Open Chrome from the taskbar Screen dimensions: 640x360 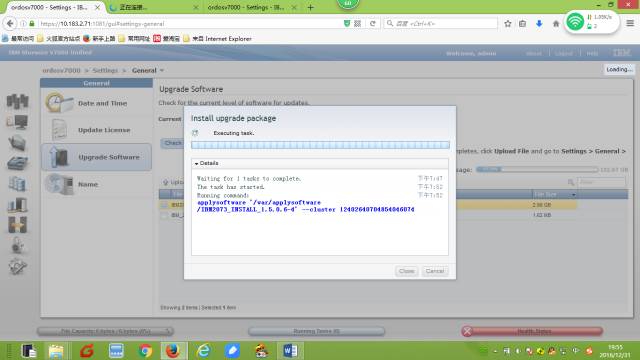pos(145,351)
